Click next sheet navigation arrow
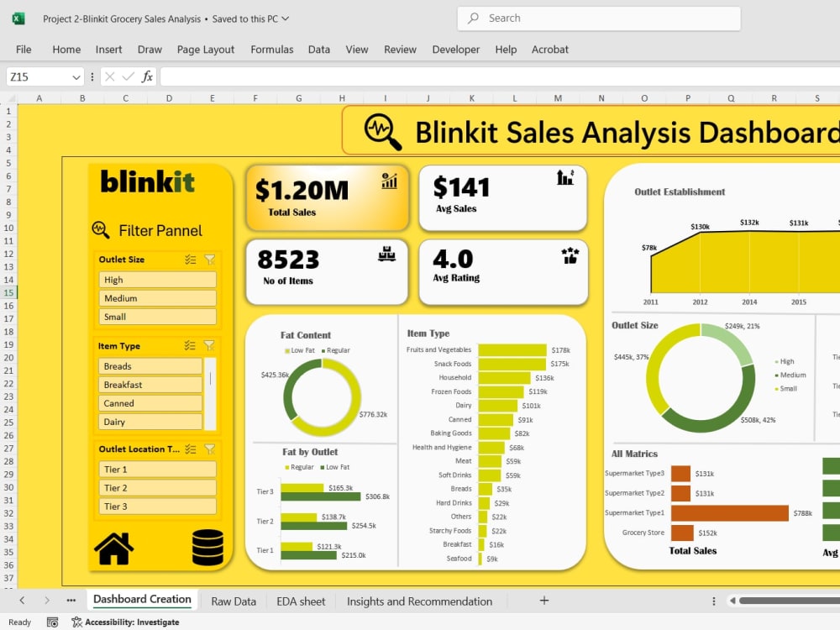840x630 pixels. (x=46, y=601)
